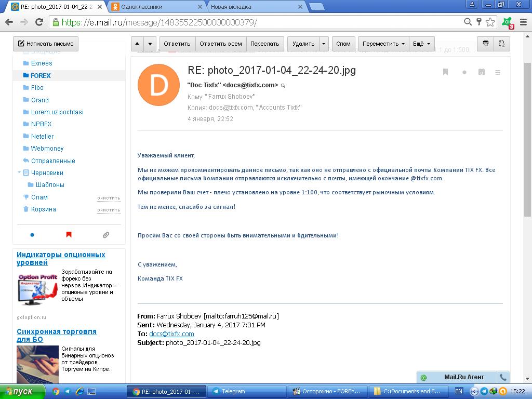Open the Chrome main menu
The height and width of the screenshot is (399, 532).
[524, 22]
